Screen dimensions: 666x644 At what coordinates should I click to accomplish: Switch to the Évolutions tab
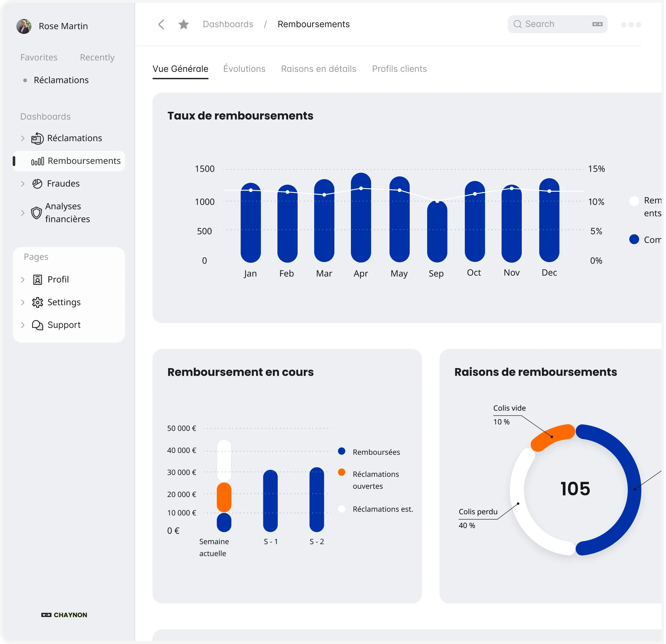coord(244,69)
